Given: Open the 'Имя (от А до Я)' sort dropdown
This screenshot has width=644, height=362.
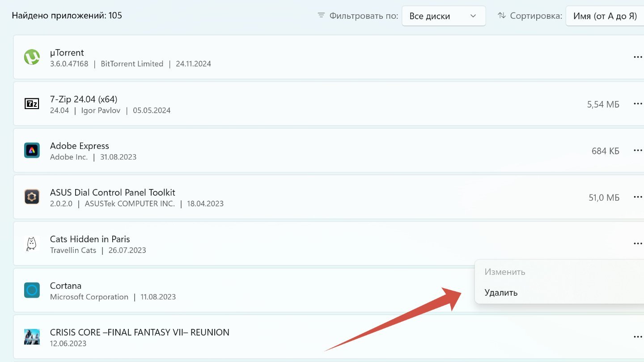Looking at the screenshot, I should [605, 16].
